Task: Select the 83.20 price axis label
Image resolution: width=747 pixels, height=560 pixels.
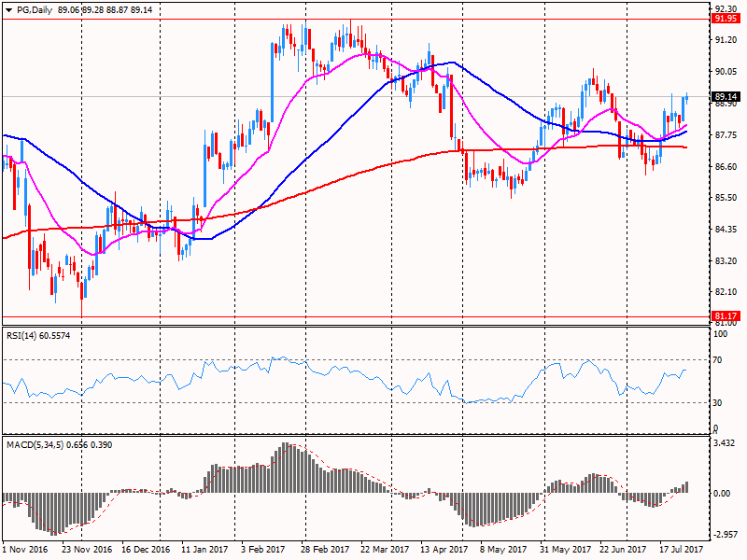Action: [726, 261]
